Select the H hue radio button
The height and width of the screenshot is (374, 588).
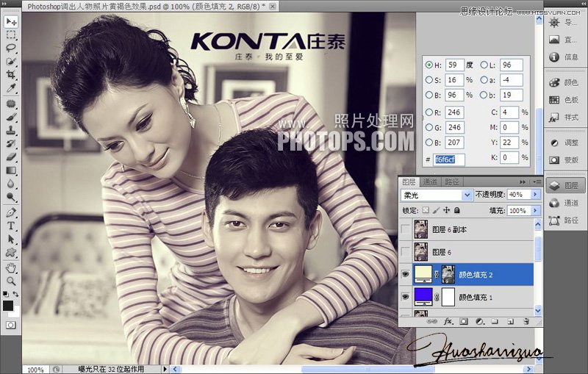(429, 65)
